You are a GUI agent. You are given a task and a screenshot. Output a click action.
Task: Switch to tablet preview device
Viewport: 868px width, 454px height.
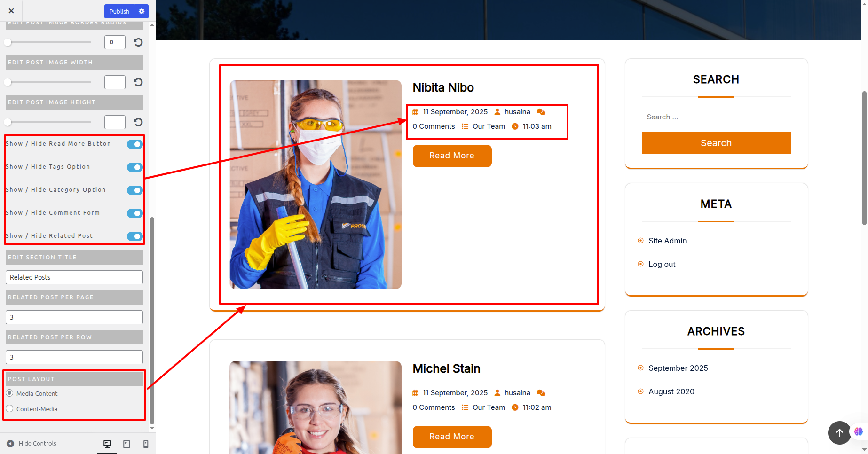[126, 444]
